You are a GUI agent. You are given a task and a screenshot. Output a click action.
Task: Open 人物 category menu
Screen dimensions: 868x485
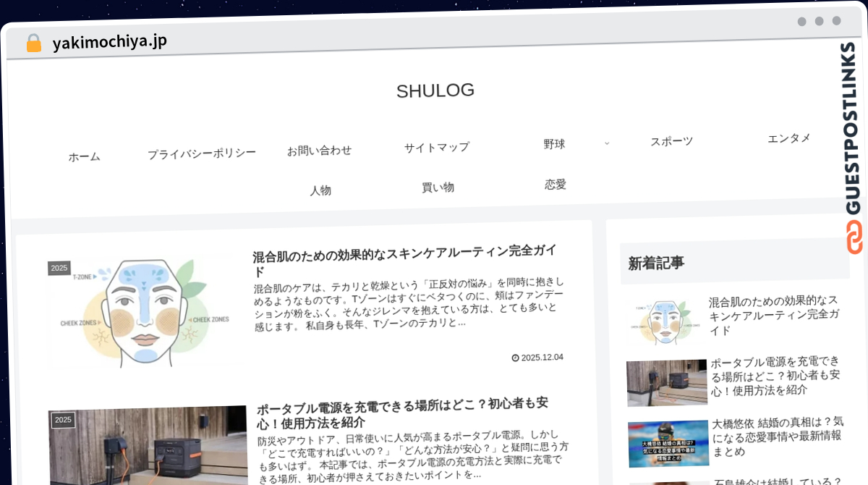[x=320, y=190]
